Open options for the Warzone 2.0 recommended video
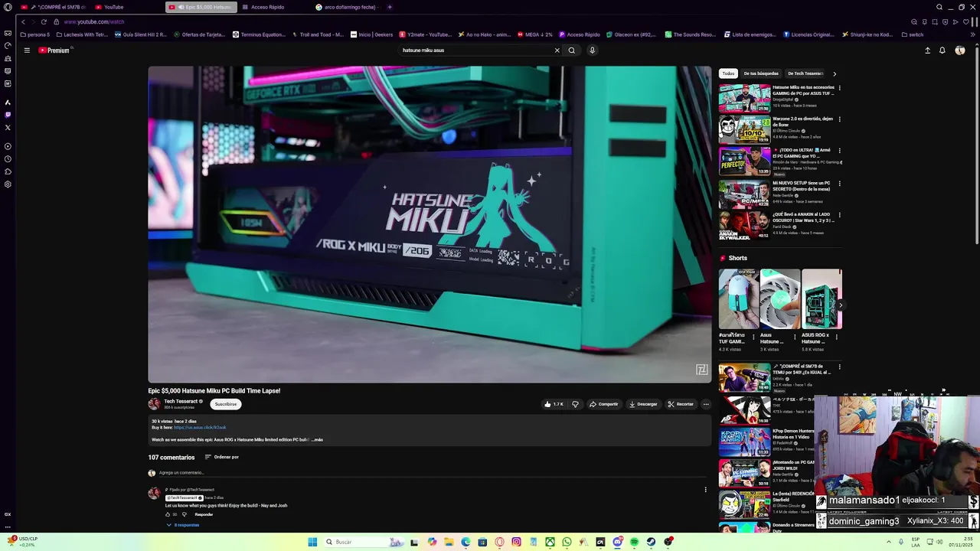This screenshot has width=980, height=551. pos(840,119)
